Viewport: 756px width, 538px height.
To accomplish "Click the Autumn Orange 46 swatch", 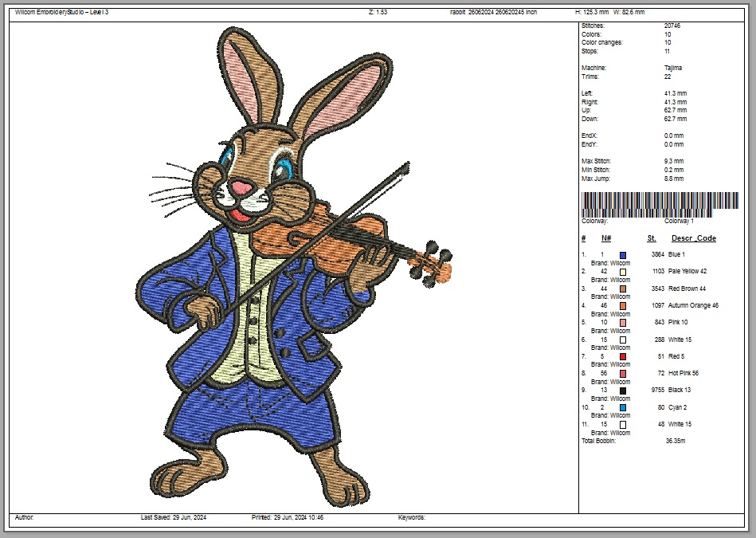I will click(623, 305).
